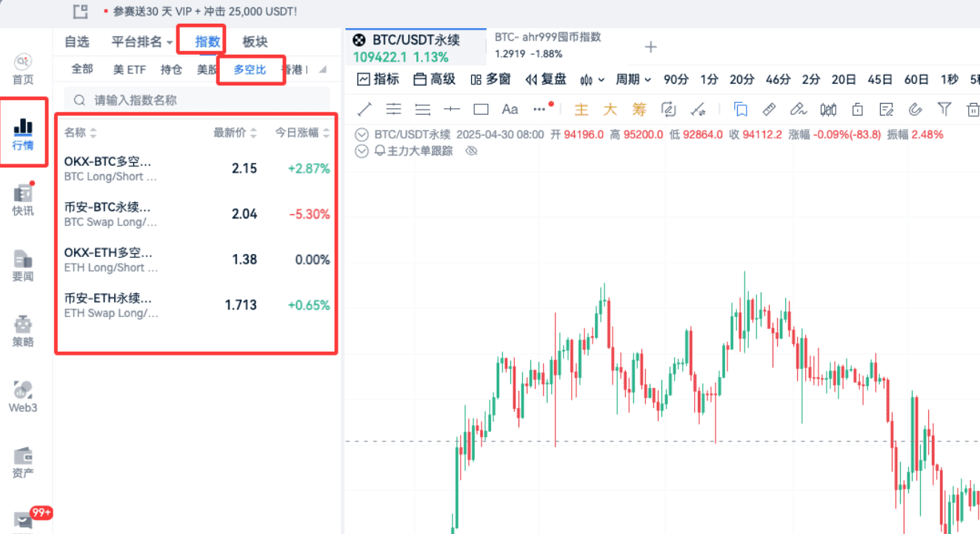Image resolution: width=980 pixels, height=534 pixels.
Task: Click the window layout icon beside the promo banner
Action: point(80,11)
